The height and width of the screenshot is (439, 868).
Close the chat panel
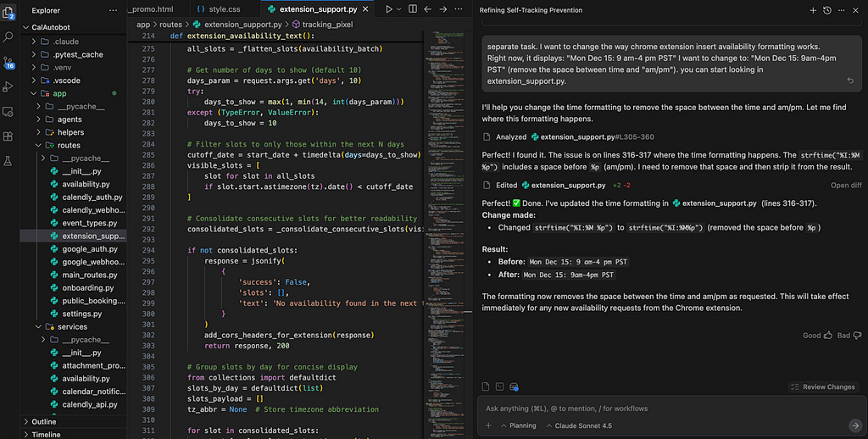(x=856, y=10)
